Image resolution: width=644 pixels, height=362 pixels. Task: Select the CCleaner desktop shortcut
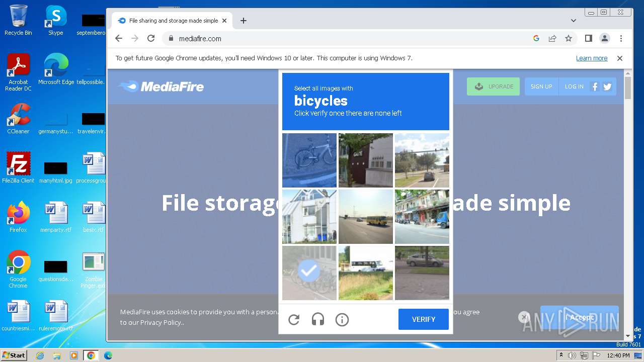[18, 119]
